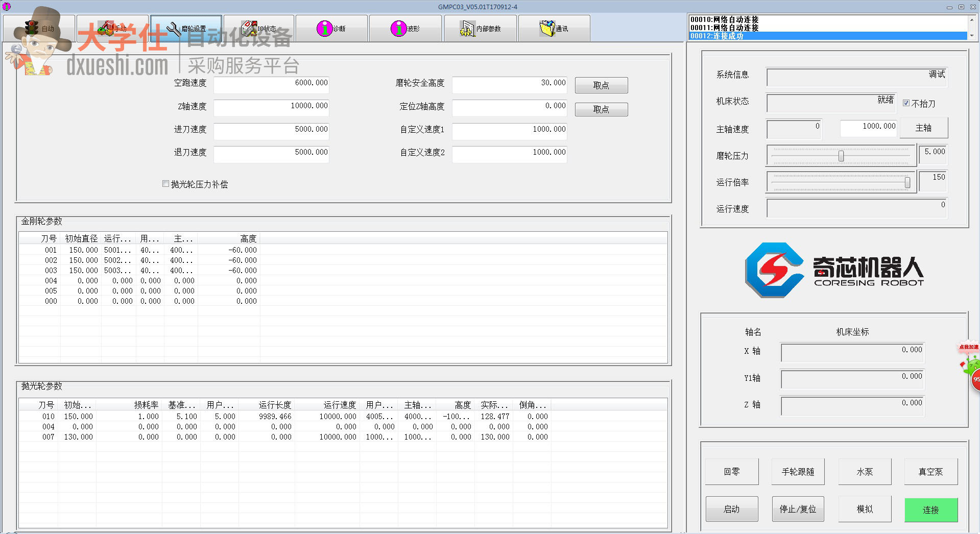Click 取点 next to 磨轮安全高度
980x534 pixels.
601,85
